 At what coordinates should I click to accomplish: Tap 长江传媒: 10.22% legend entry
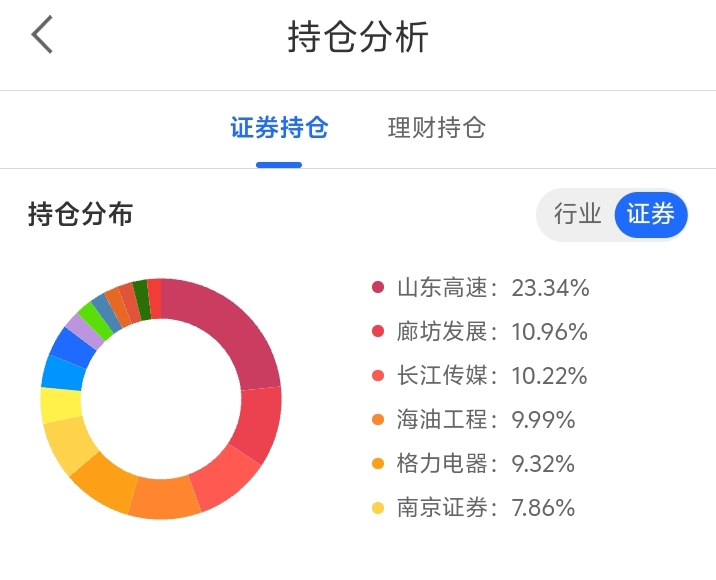click(x=492, y=376)
